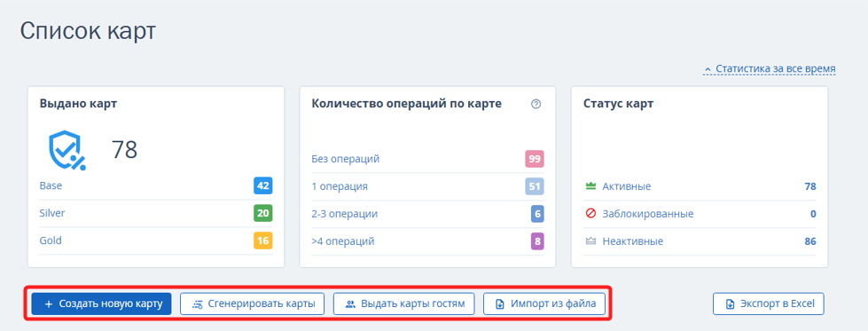Filter by >4 операций
Screen dimensions: 868x331
[343, 241]
